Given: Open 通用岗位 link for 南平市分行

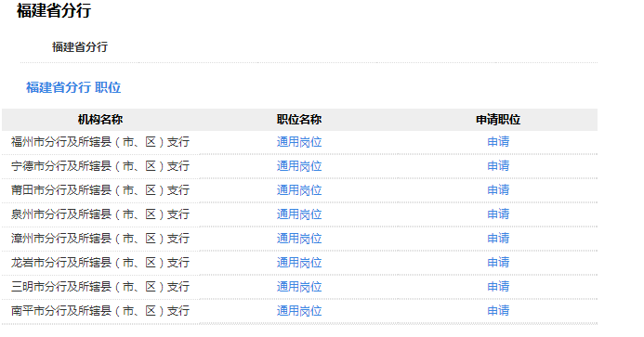Looking at the screenshot, I should tap(299, 311).
